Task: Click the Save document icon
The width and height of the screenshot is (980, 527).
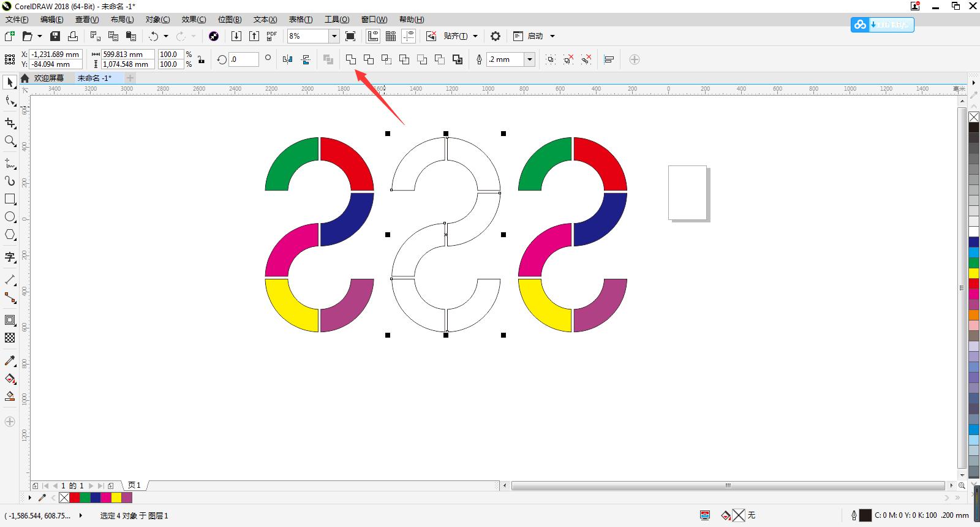Action: coord(55,36)
